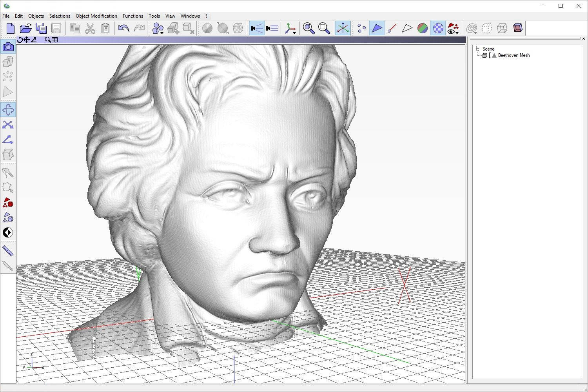Click the Copy pages icon

(74, 28)
